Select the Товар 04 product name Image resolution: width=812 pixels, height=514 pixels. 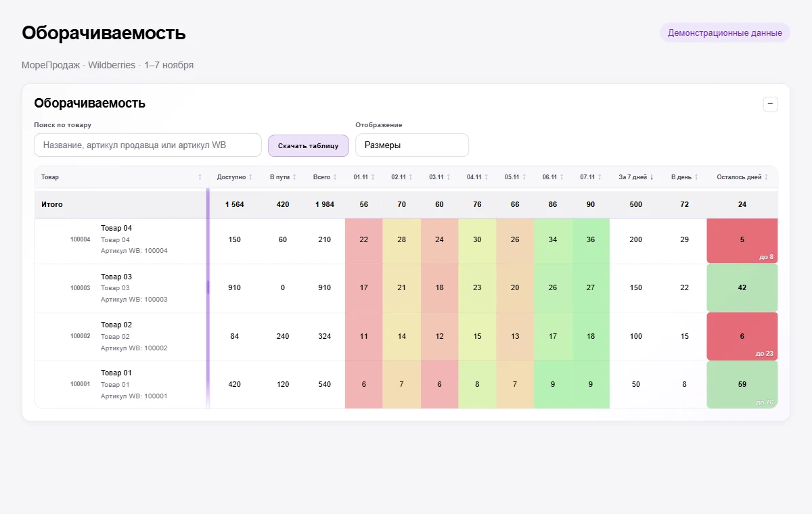116,229
